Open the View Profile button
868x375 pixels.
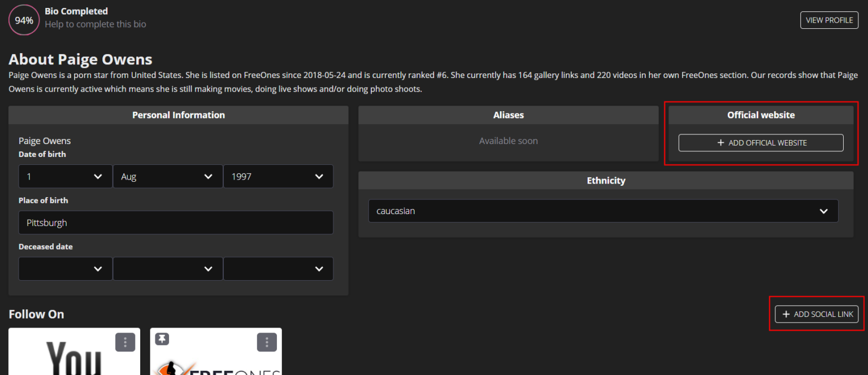tap(829, 20)
